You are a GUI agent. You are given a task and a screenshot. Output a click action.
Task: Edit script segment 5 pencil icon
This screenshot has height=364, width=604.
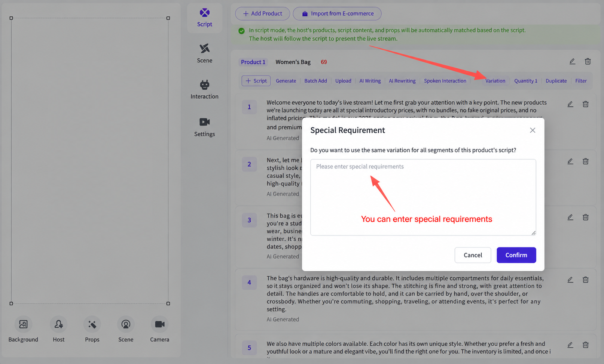coord(570,345)
